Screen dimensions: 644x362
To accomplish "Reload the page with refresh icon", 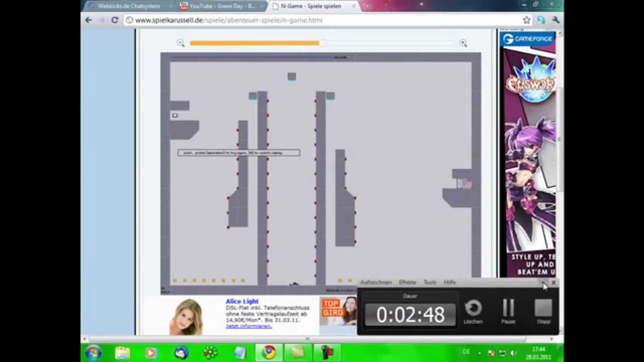I will point(115,20).
